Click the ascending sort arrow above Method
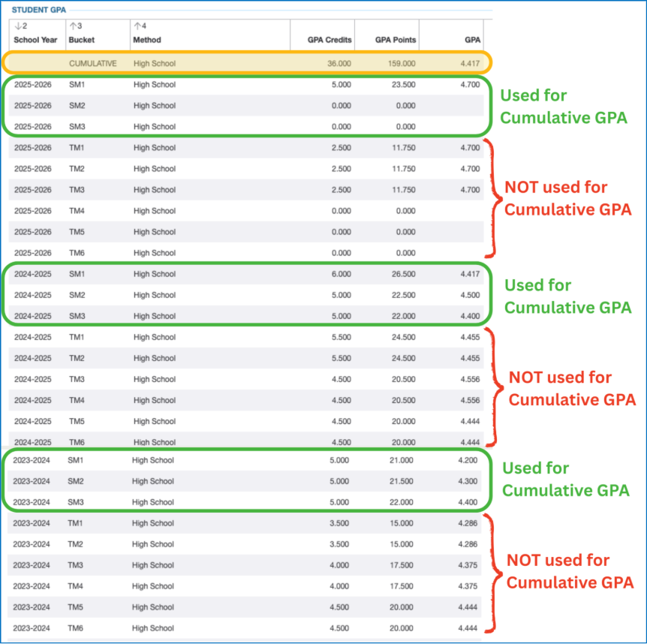This screenshot has width=647, height=644. (x=137, y=26)
